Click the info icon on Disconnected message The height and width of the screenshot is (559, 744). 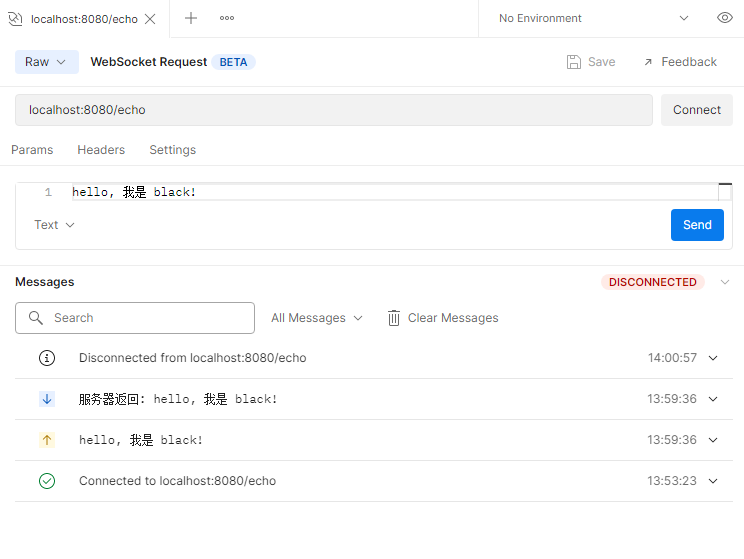click(47, 358)
